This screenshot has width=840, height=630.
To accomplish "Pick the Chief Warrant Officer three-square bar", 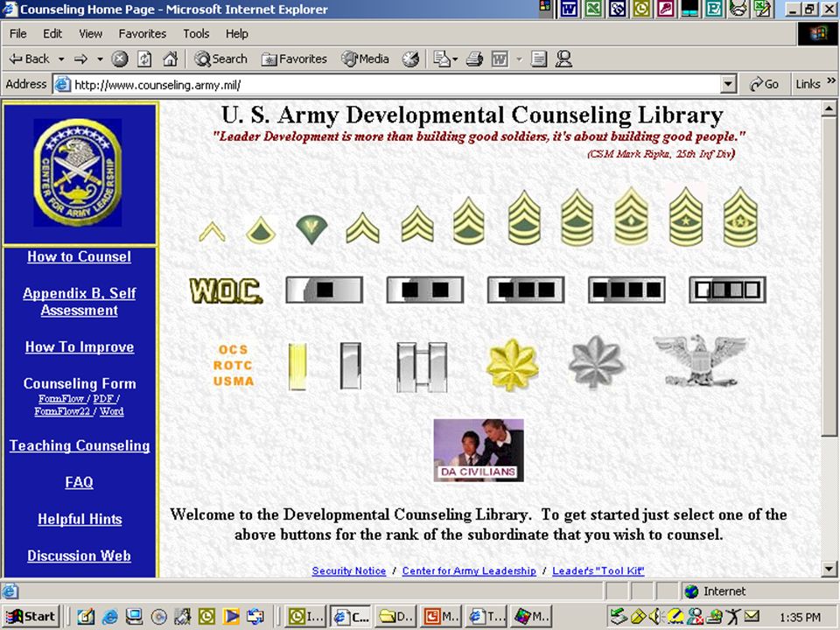I will click(526, 290).
